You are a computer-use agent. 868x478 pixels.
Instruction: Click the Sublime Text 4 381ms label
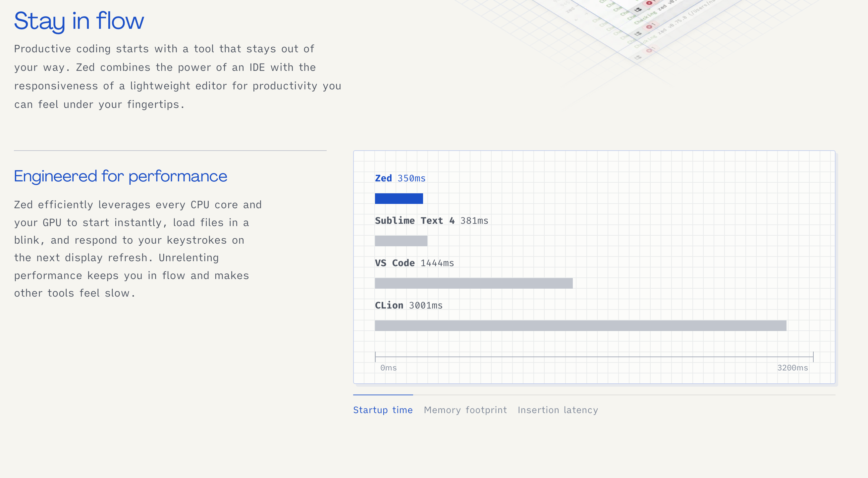coord(432,220)
